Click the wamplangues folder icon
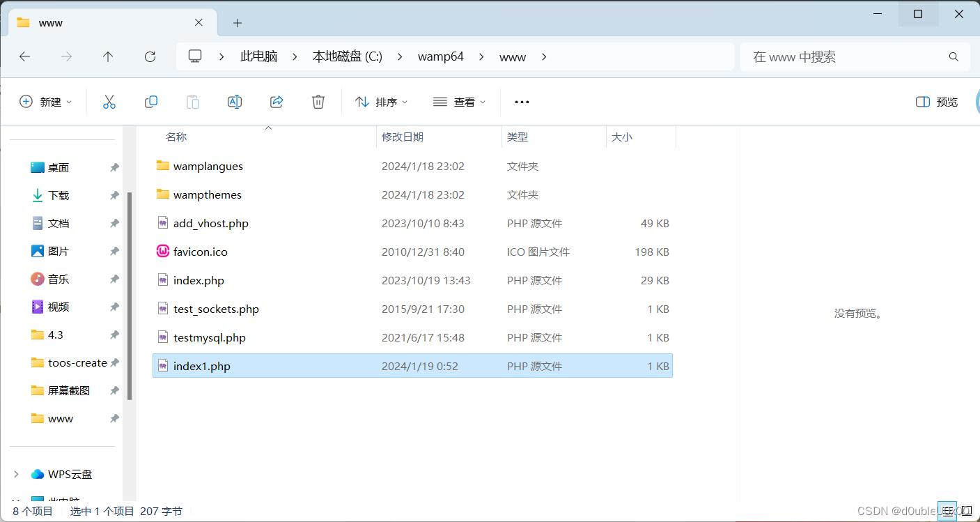 coord(163,166)
